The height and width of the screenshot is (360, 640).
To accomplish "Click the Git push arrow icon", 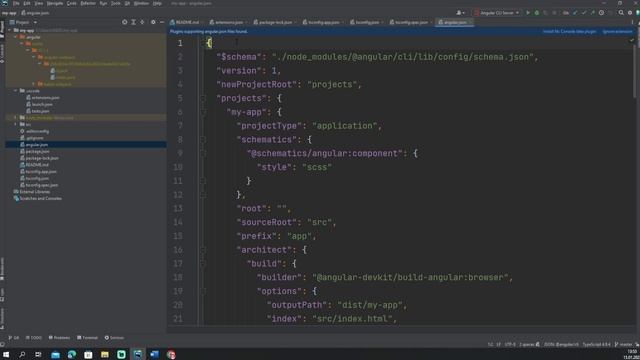I will (x=593, y=13).
